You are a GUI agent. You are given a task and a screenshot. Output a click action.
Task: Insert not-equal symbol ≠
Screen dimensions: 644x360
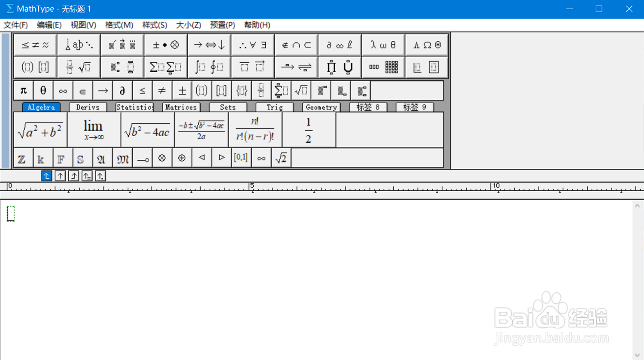click(162, 90)
